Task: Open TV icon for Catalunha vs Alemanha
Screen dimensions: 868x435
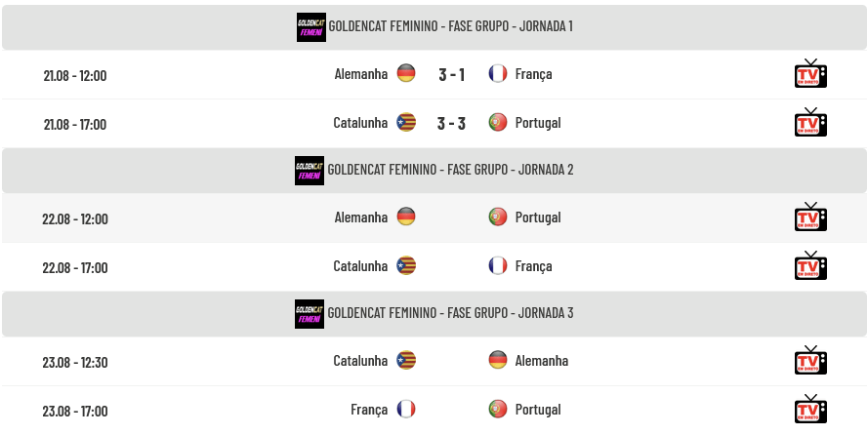Action: click(810, 360)
